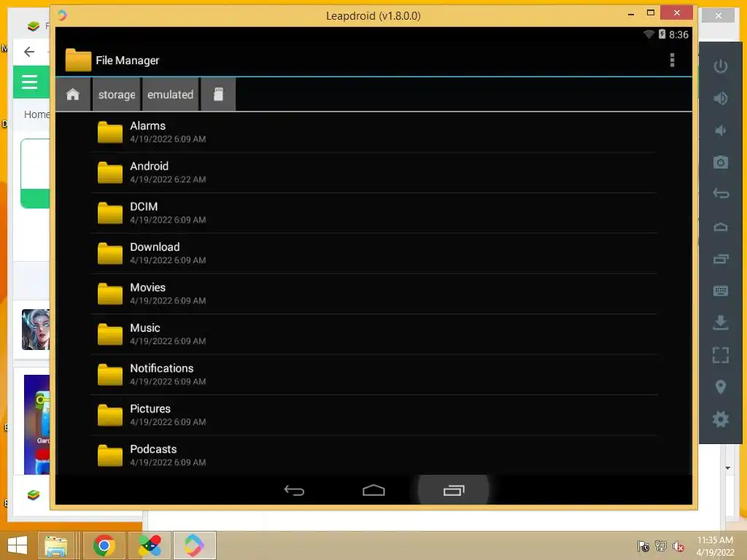Screen dimensions: 747x560
Task: Click the Action Center flag tray icon
Action: [643, 546]
